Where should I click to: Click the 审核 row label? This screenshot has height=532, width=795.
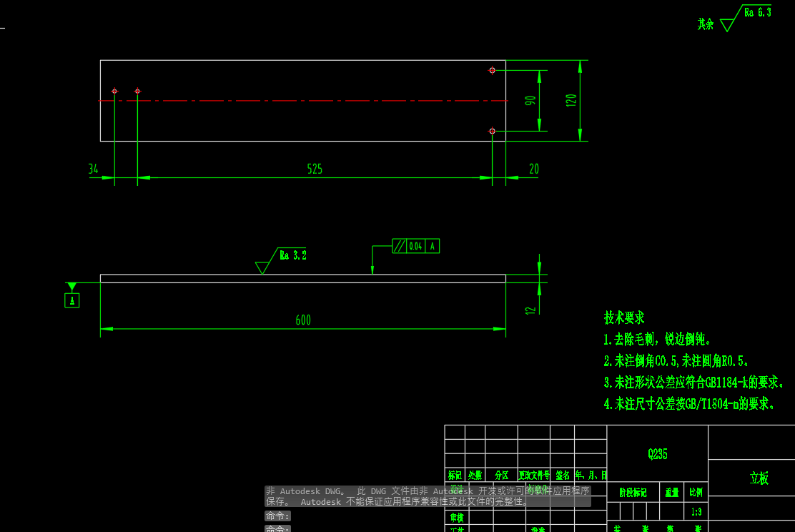click(457, 517)
